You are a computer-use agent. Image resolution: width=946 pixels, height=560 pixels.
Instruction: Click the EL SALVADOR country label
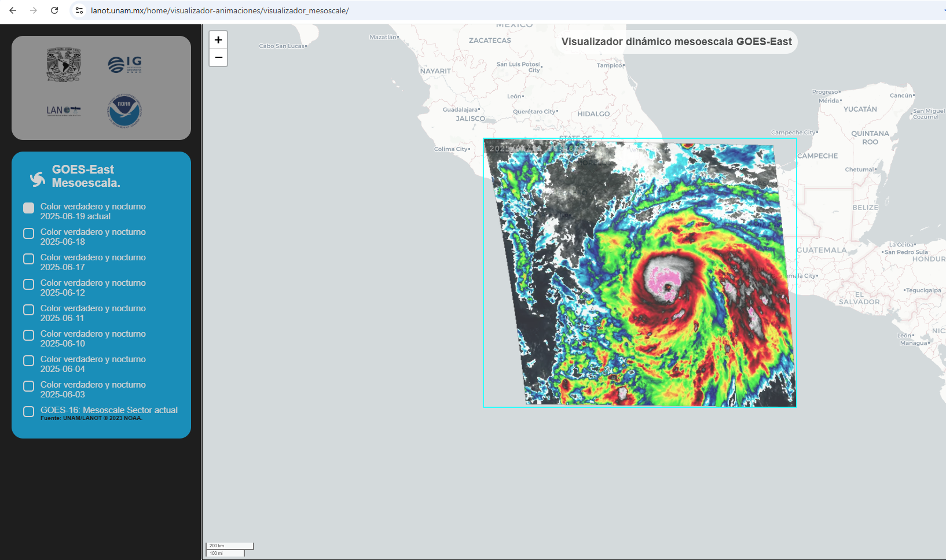tap(859, 298)
